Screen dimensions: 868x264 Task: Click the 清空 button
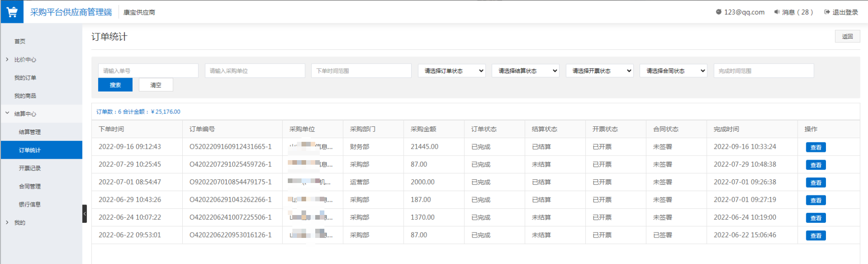pyautogui.click(x=156, y=85)
